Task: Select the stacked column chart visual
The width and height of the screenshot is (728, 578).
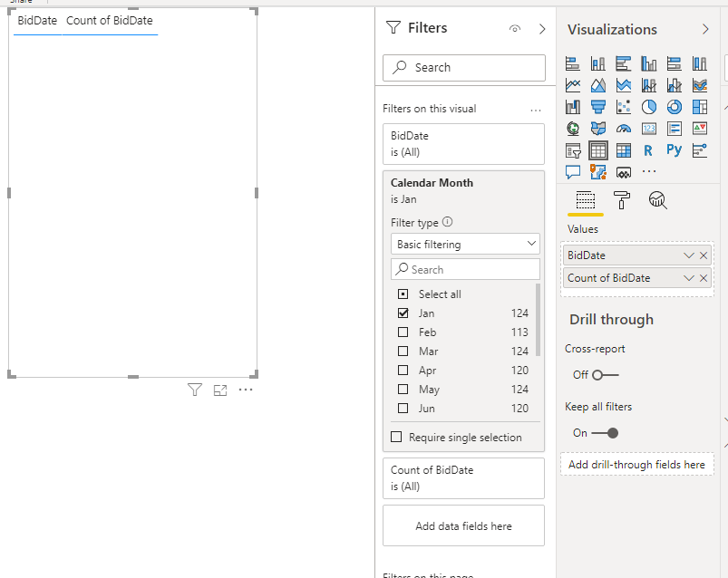Action: pos(598,63)
